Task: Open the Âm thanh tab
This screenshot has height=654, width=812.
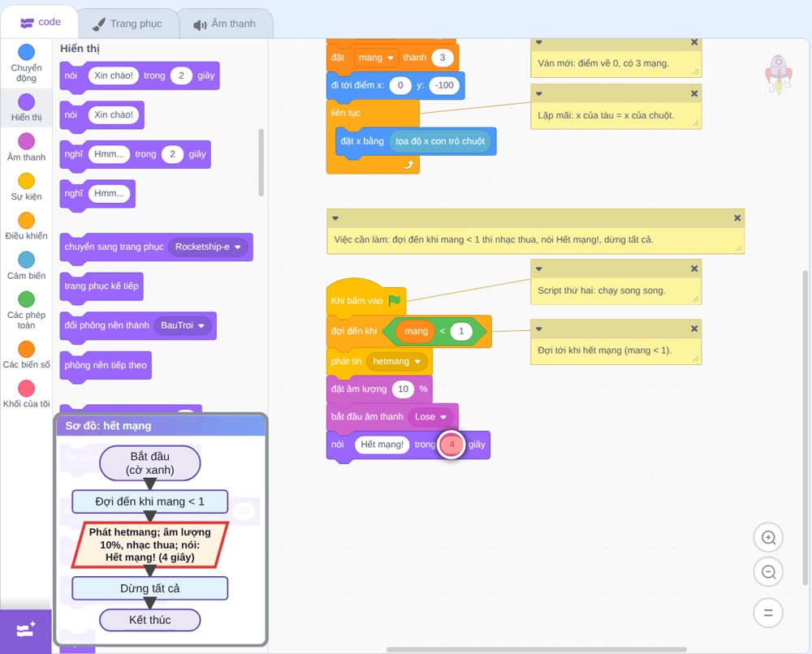Action: point(225,24)
